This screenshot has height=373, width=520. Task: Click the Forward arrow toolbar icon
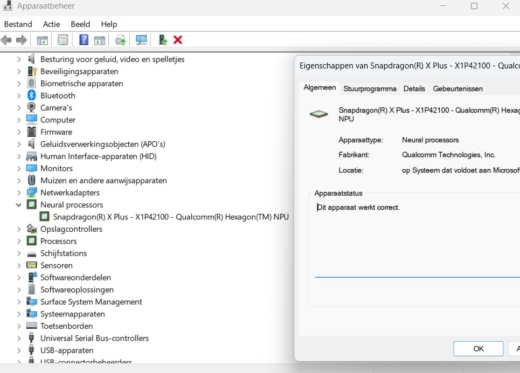(21, 40)
